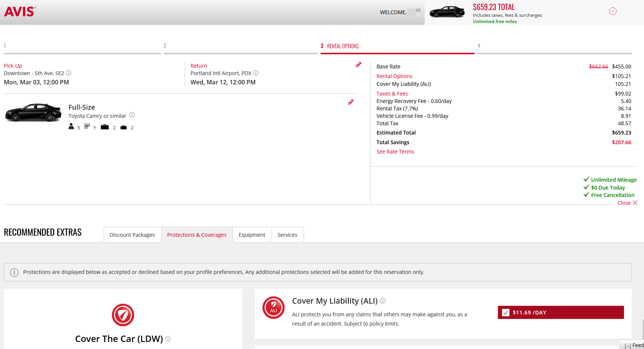Open info icon next to Cover My Liability (ALI)
This screenshot has height=349, width=644.
coord(383,301)
